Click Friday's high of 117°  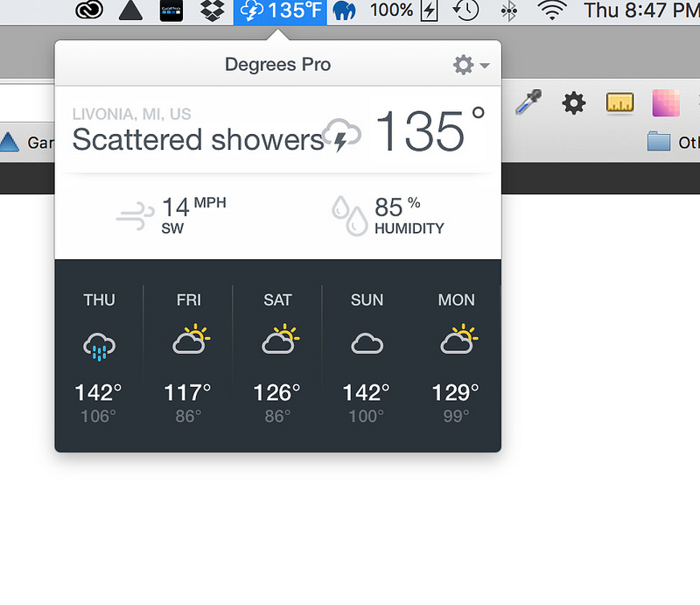point(187,393)
